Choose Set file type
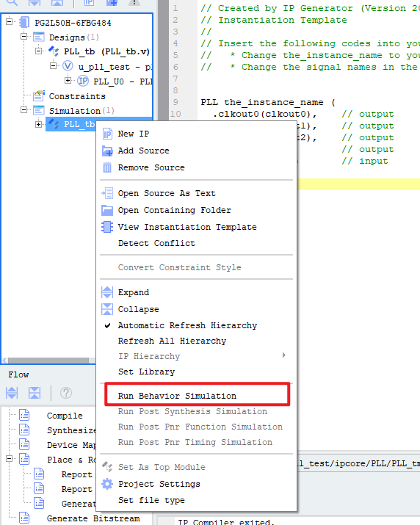This screenshot has width=420, height=525. [x=197, y=500]
